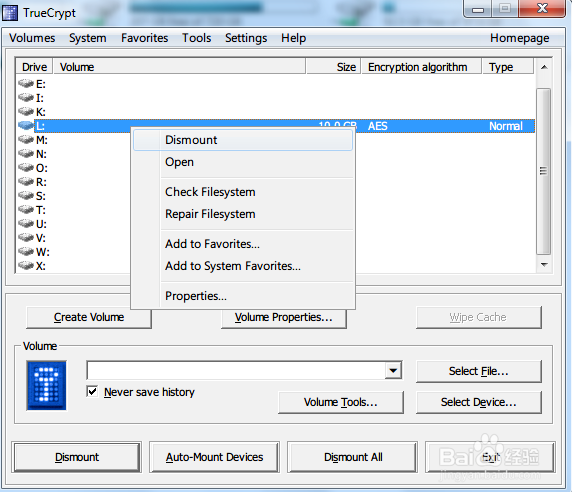Click the Dismount All button
Screen dimensions: 572x492
[x=353, y=457]
